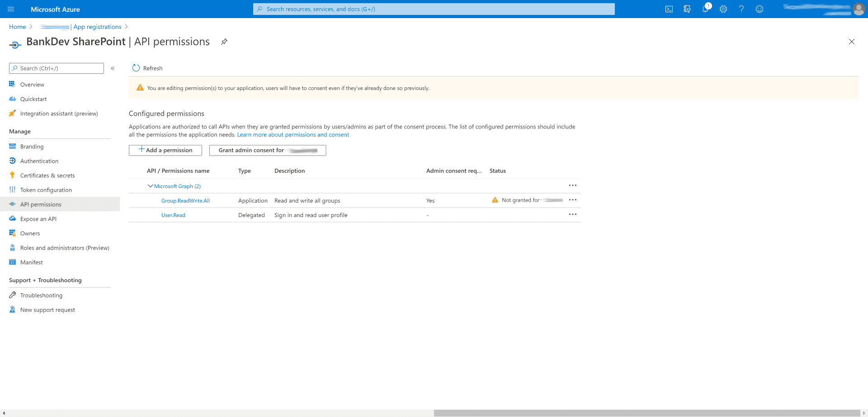Click the Refresh button label
The width and height of the screenshot is (868, 417).
[x=153, y=68]
